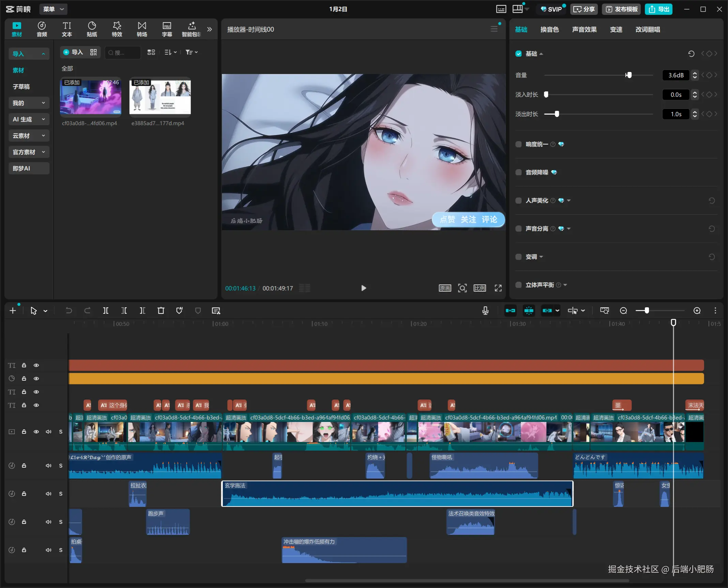Click the microphone record voiceover icon

[x=485, y=311]
